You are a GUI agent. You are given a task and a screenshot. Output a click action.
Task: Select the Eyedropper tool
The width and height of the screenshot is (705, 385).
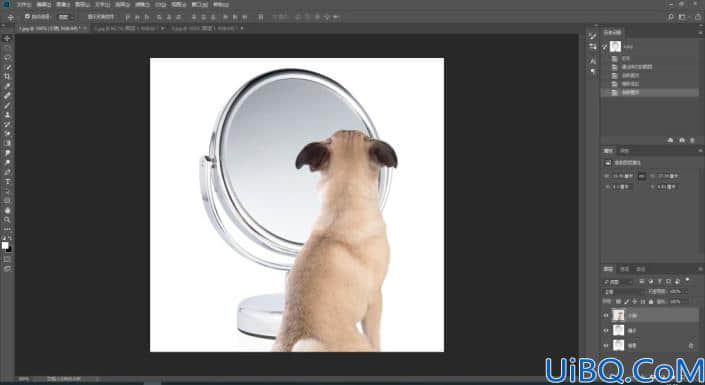tap(7, 86)
